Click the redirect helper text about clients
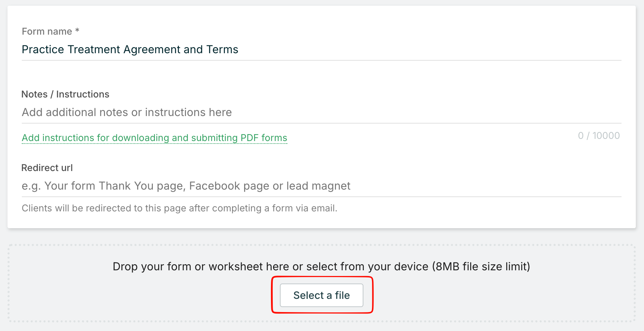Screen dimensions: 644x331 [179, 208]
